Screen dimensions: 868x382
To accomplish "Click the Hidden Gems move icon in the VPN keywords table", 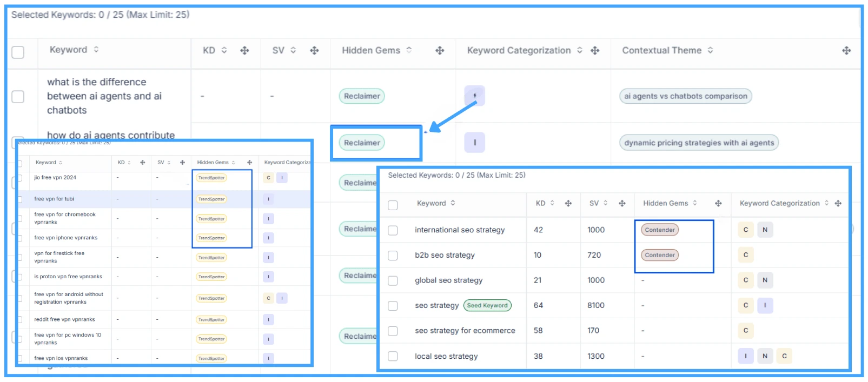I will pos(249,162).
